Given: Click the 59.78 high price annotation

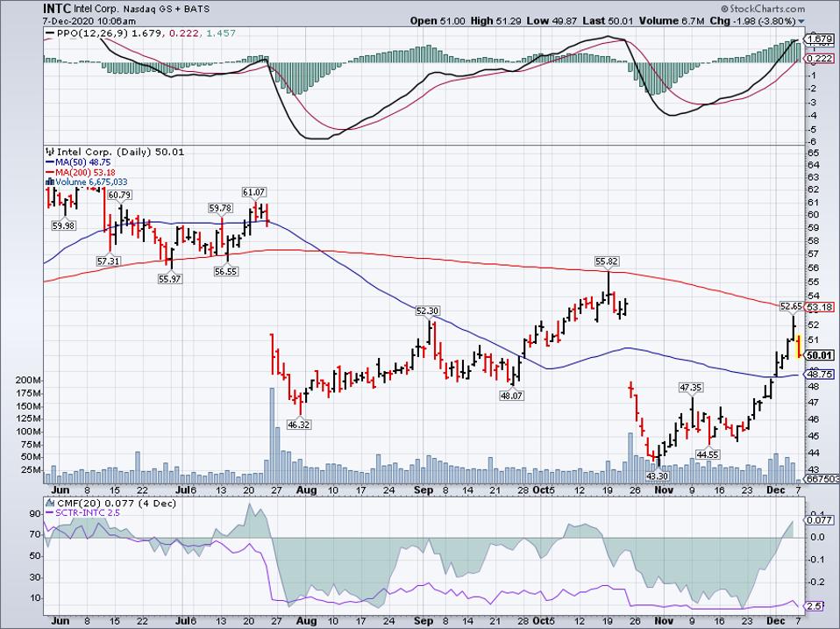Looking at the screenshot, I should 220,207.
